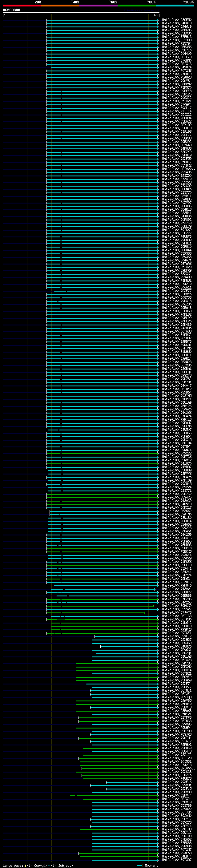
Task: Select hit UniRef100_A3F570
Action: coord(177,88)
